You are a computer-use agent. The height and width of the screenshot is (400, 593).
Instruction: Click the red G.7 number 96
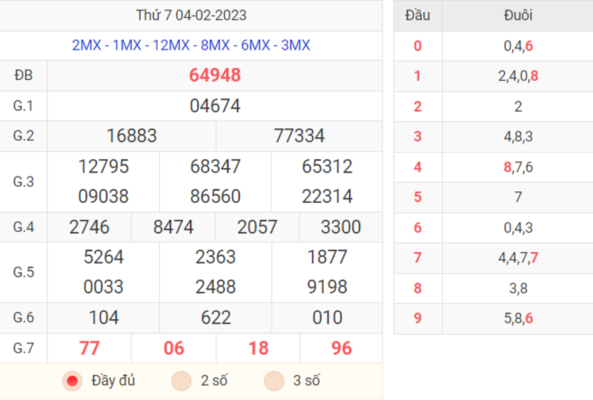coord(342,348)
